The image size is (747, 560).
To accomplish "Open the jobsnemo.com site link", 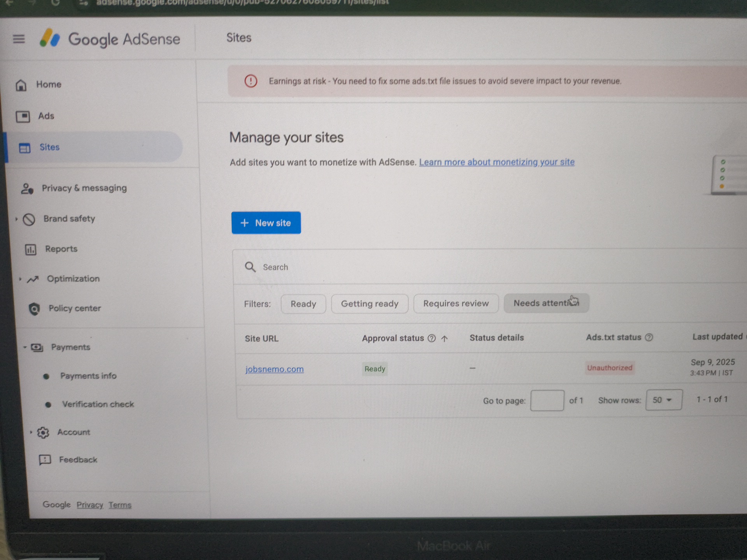I will [x=274, y=369].
